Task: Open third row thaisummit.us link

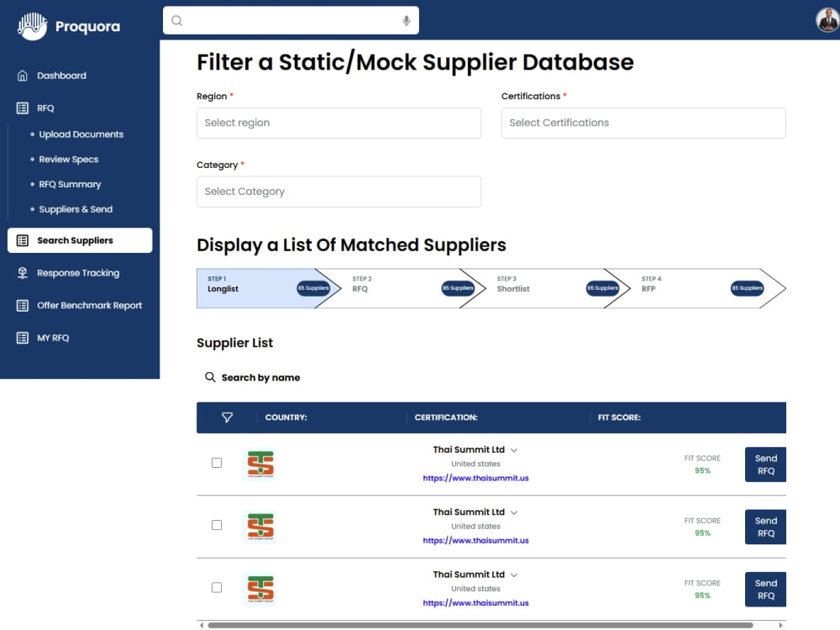Action: pos(475,602)
